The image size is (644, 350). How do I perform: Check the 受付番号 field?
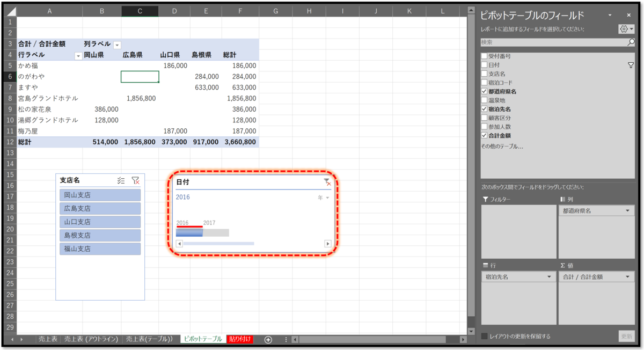[485, 56]
